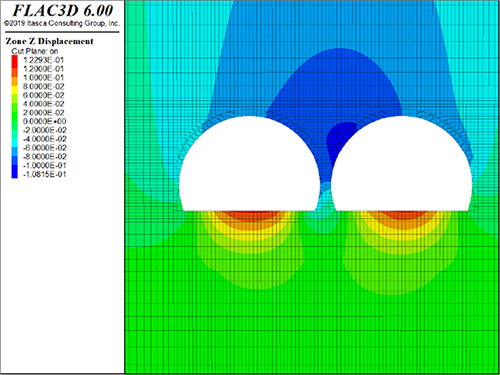This screenshot has width=500, height=375.
Task: Click legend value -6.0000E-02
Action: click(45, 148)
